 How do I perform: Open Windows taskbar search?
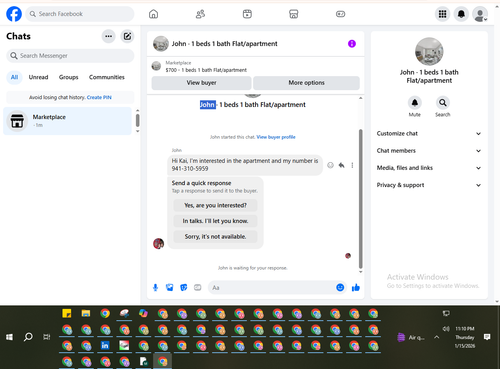click(x=28, y=337)
